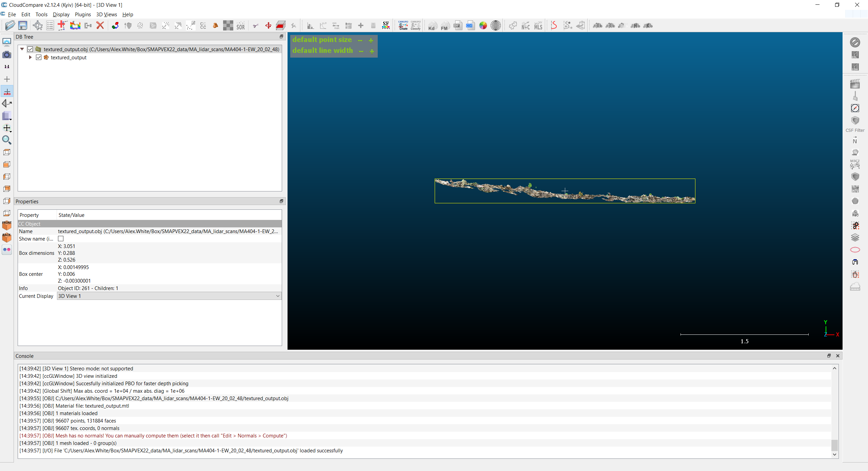Export with the CSV file icon

(x=470, y=25)
